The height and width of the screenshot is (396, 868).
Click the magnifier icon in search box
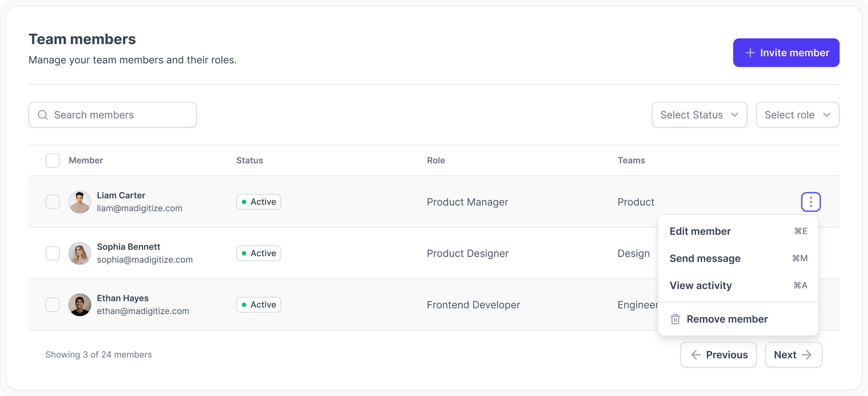point(42,115)
